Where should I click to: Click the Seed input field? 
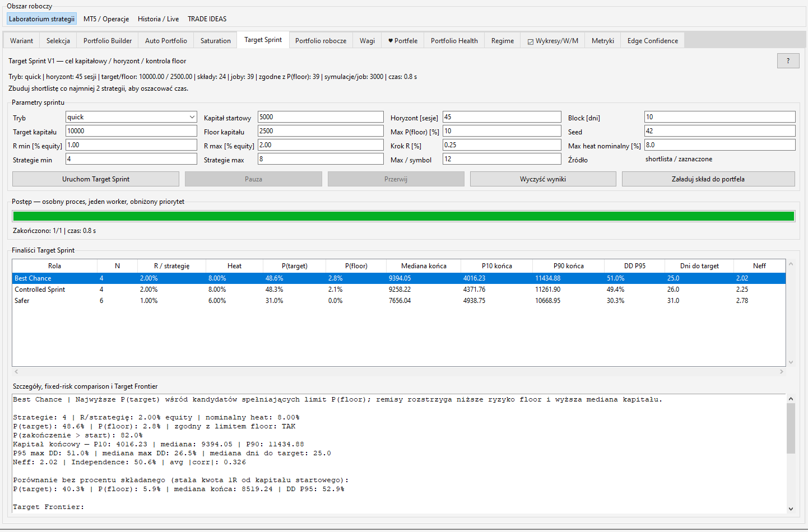click(x=720, y=131)
